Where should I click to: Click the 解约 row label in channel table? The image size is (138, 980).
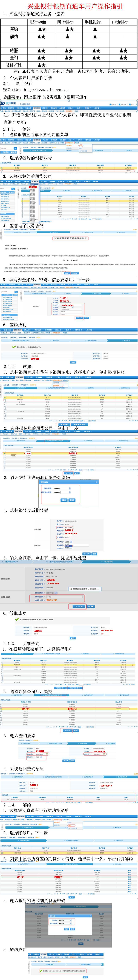click(14, 37)
